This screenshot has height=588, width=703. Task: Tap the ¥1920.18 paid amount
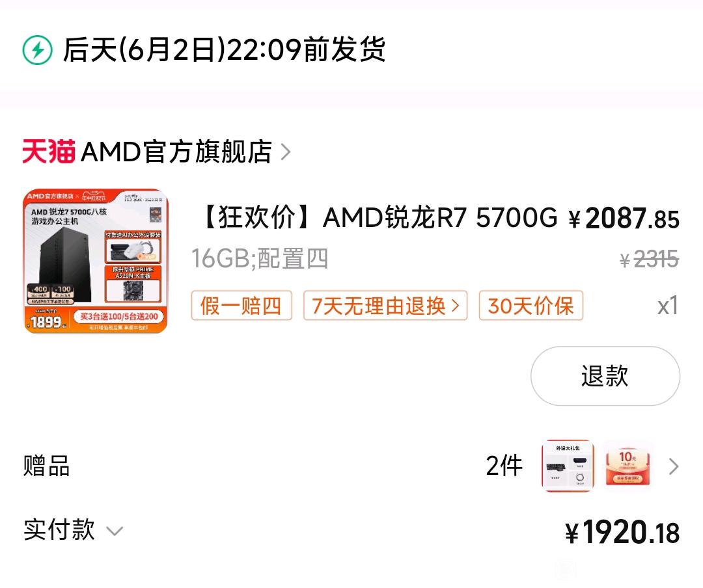[x=622, y=533]
